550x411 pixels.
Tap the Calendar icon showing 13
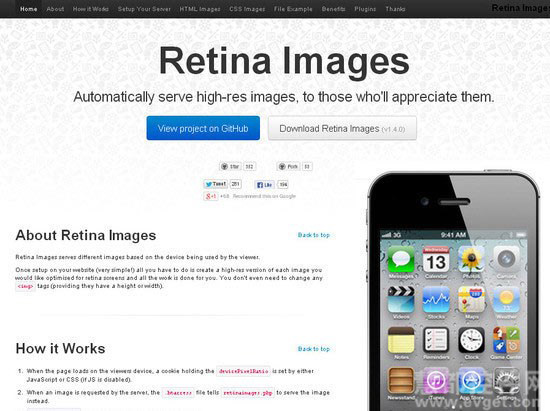(436, 260)
